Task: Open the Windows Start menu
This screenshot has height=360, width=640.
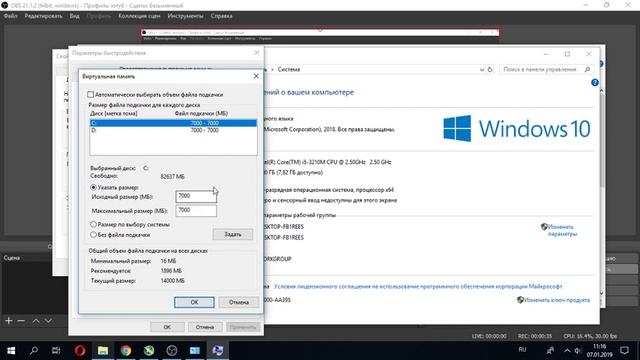Action: [11, 350]
